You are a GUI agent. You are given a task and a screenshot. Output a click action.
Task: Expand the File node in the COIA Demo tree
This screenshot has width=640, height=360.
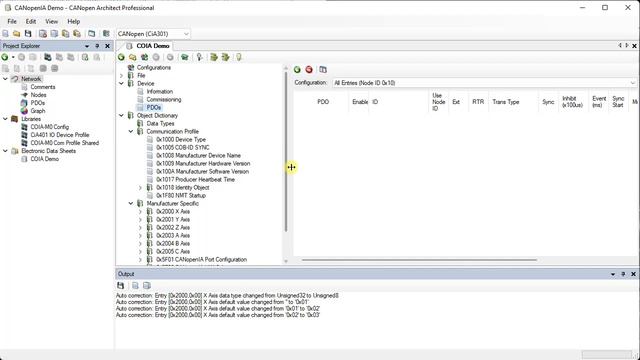point(121,76)
